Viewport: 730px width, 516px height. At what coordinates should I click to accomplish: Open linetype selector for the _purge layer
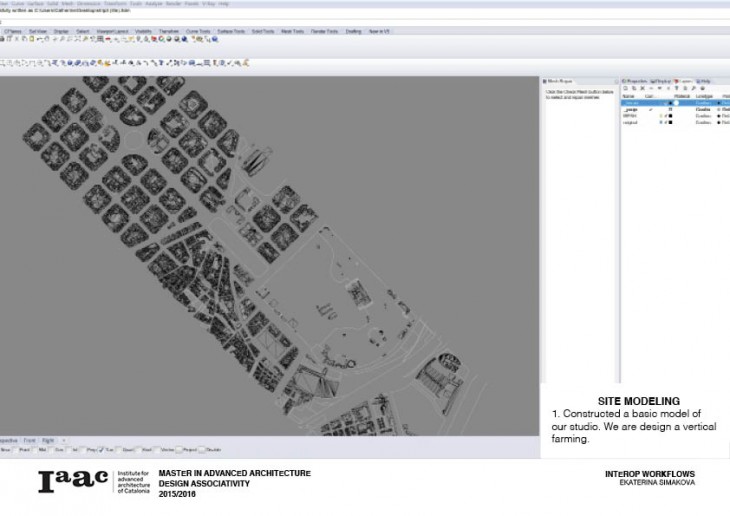pyautogui.click(x=703, y=109)
